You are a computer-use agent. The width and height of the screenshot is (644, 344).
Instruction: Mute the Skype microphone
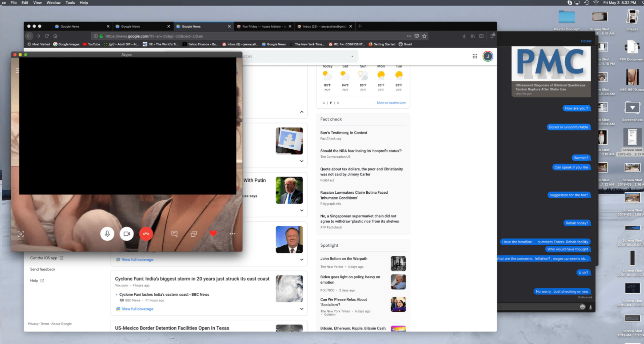(x=107, y=234)
